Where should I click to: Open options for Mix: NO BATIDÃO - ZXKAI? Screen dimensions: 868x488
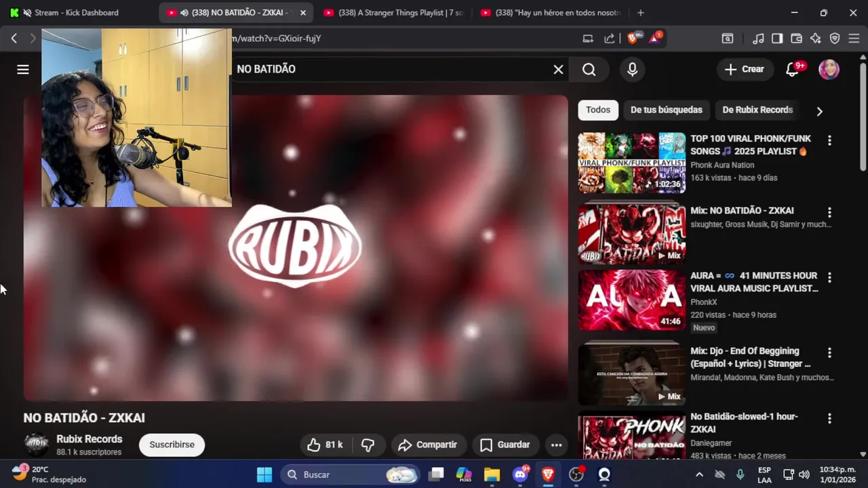point(829,213)
